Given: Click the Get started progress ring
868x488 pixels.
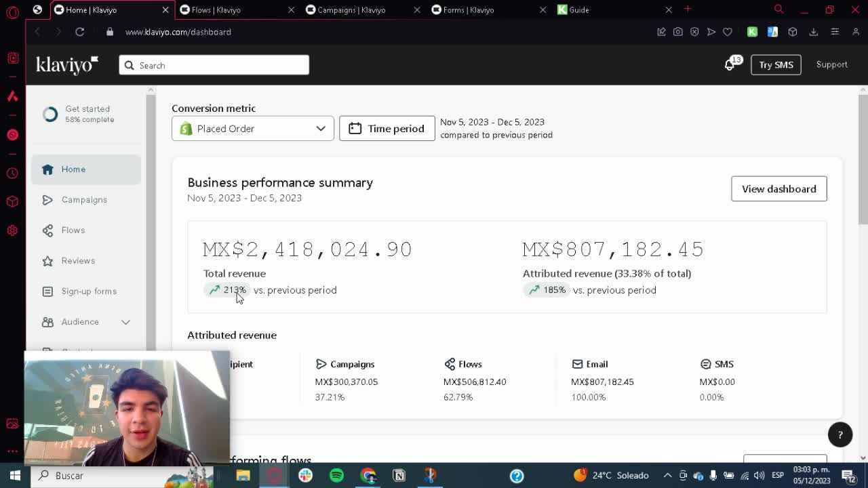Looking at the screenshot, I should point(50,115).
